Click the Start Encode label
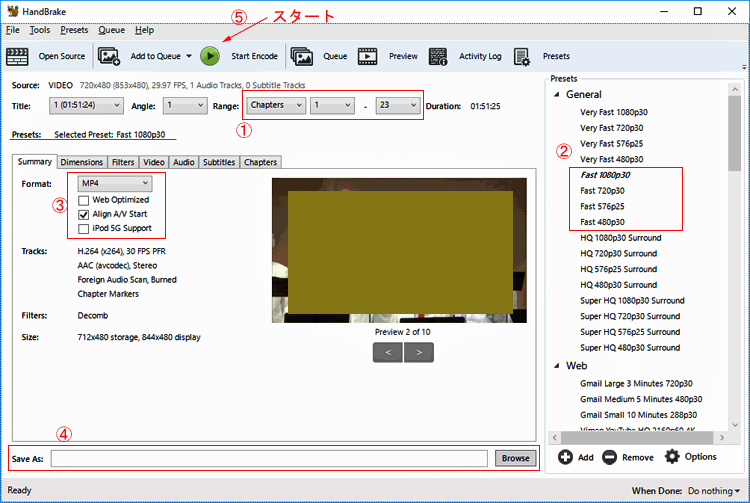The image size is (750, 503). [254, 56]
